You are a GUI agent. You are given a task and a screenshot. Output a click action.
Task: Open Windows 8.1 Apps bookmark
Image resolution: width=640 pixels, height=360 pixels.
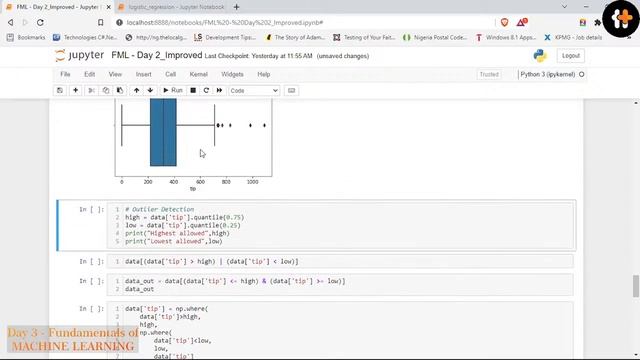coord(506,37)
